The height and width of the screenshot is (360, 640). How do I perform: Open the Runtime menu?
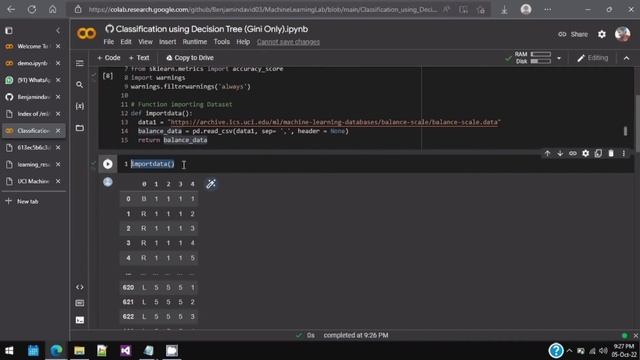[x=195, y=42]
